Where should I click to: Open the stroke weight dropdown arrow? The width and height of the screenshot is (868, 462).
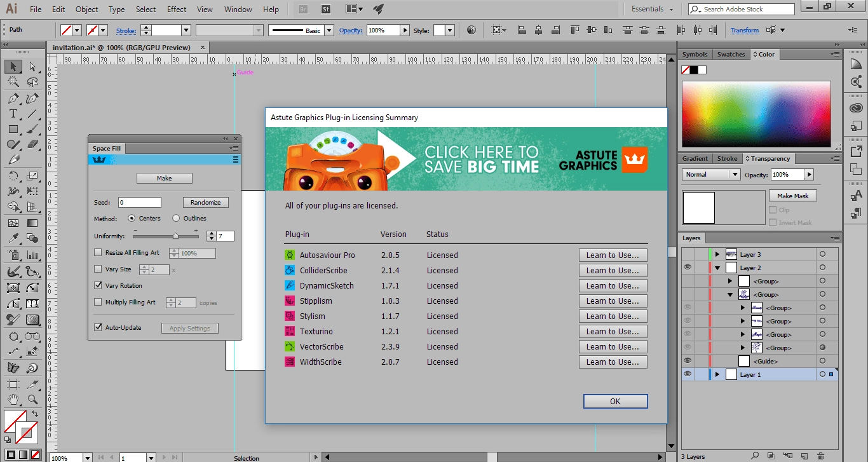[x=186, y=30]
